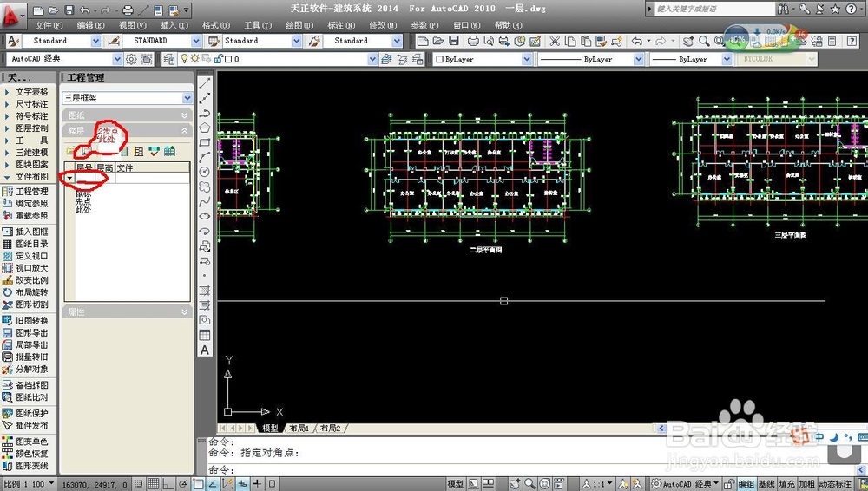Select the Line draw tool
The image size is (868, 491).
click(204, 83)
